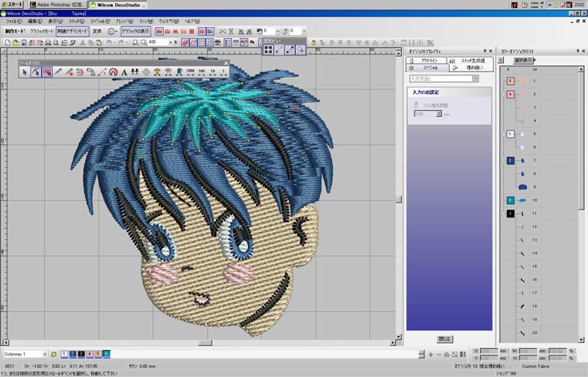Screen dimensions: 588x377
Task: Click the globe icon in mode toolbar
Action: click(111, 31)
